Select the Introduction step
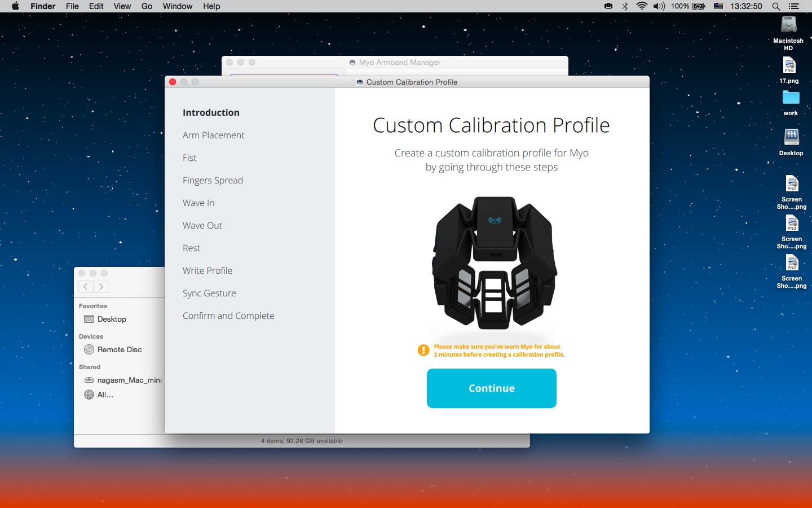The width and height of the screenshot is (812, 508). (x=211, y=112)
